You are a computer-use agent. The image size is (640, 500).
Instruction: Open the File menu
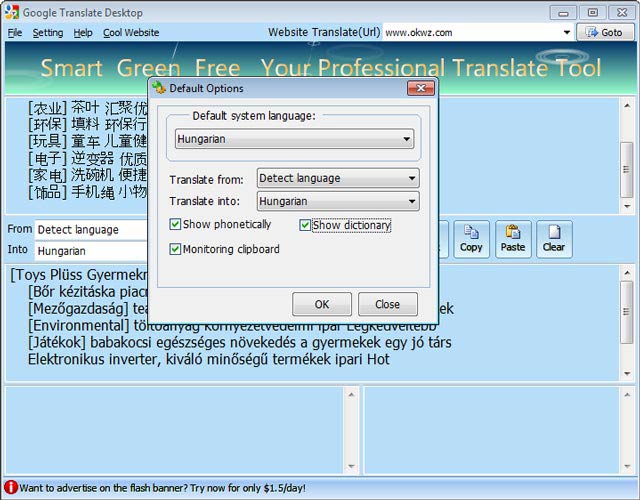coord(15,32)
